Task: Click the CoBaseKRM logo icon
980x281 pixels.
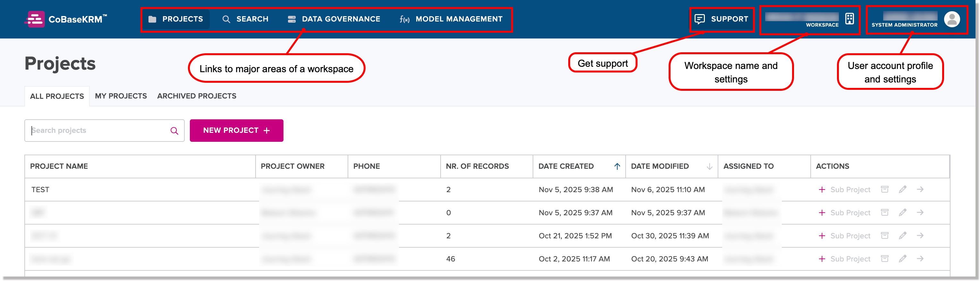Action: [x=35, y=19]
